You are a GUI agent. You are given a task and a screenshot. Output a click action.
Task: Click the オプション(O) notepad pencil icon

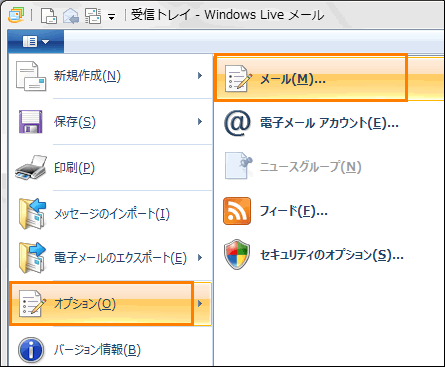tap(32, 303)
